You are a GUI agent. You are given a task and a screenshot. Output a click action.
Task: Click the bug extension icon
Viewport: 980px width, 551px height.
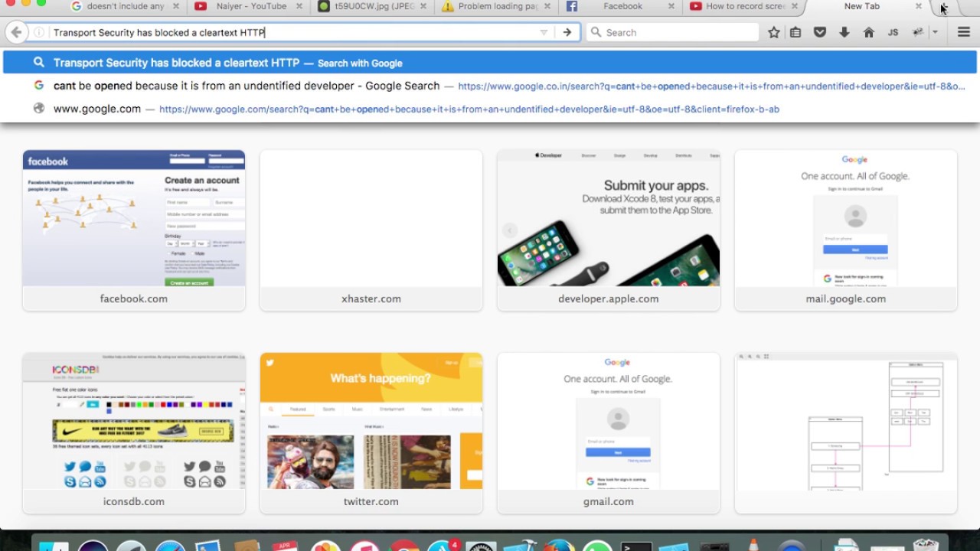click(918, 32)
